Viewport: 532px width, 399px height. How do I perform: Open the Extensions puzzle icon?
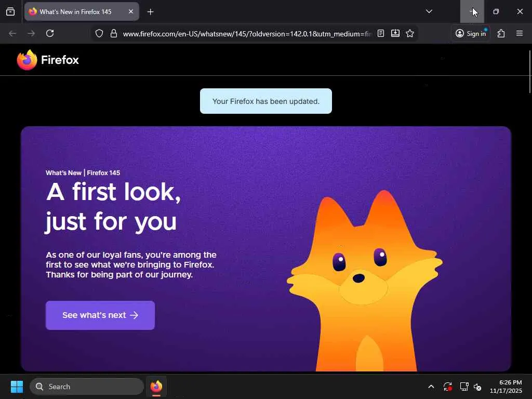point(501,33)
